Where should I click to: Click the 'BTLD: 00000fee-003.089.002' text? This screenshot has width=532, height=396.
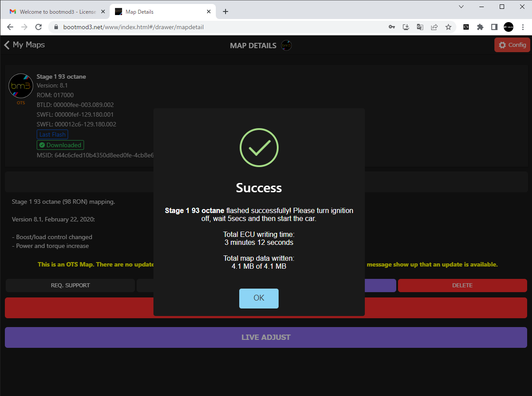click(x=75, y=105)
